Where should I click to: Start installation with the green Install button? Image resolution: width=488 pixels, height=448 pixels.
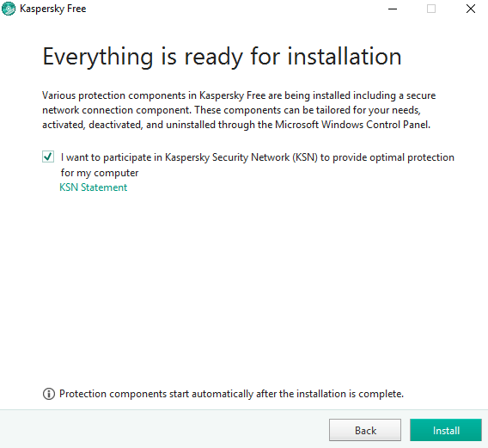click(446, 430)
